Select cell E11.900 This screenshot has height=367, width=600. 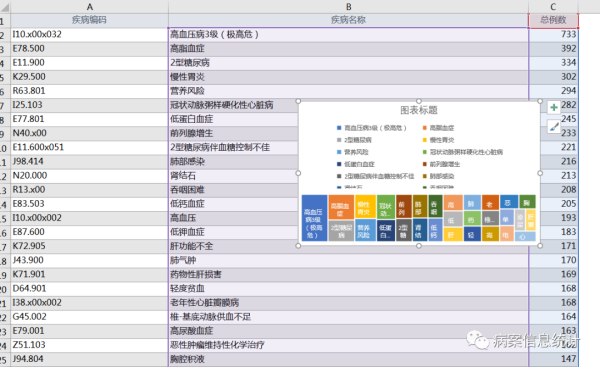pos(90,63)
